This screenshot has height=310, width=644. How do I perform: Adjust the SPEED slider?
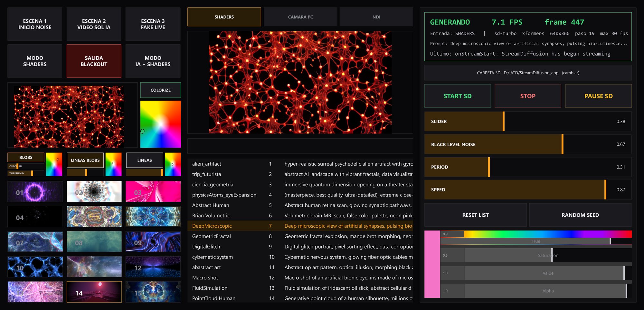point(528,189)
